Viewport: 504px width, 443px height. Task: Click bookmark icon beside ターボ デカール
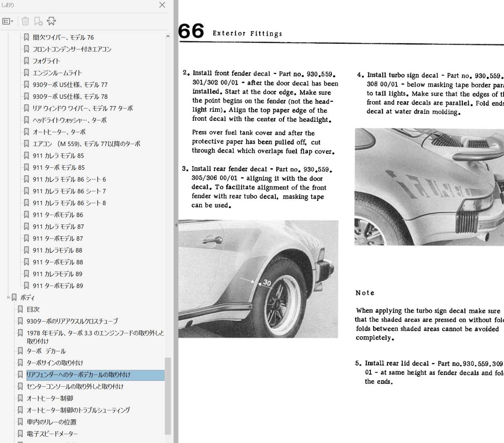point(20,351)
